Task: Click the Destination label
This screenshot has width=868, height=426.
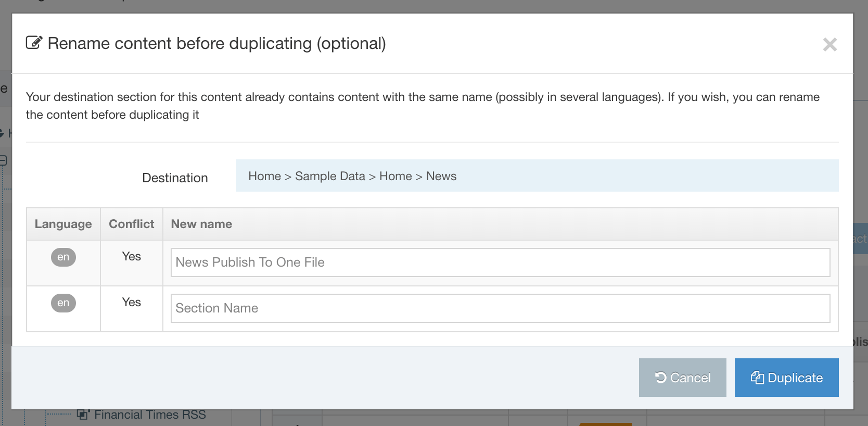Action: tap(175, 178)
